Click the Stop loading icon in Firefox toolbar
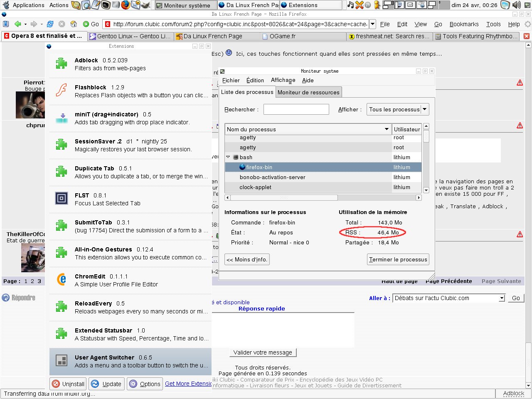The image size is (532, 399). (62, 24)
